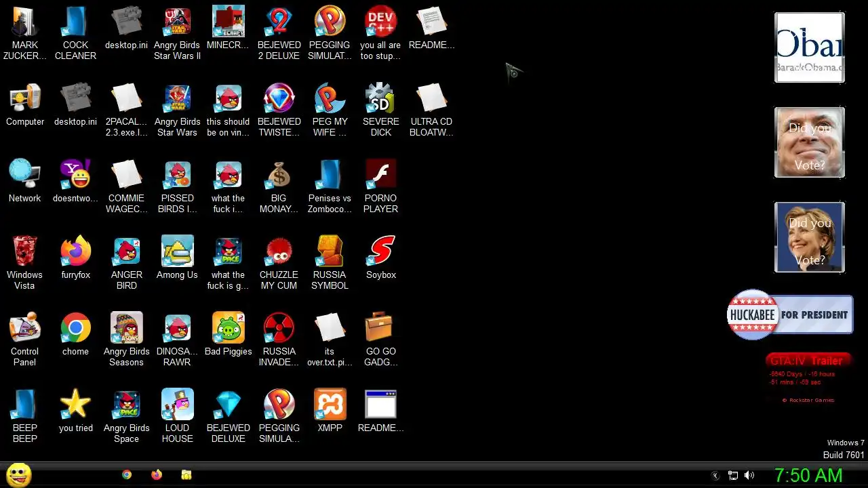Click the Hillary 'Did you Vote?' gadget
This screenshot has height=488, width=868.
(x=810, y=237)
